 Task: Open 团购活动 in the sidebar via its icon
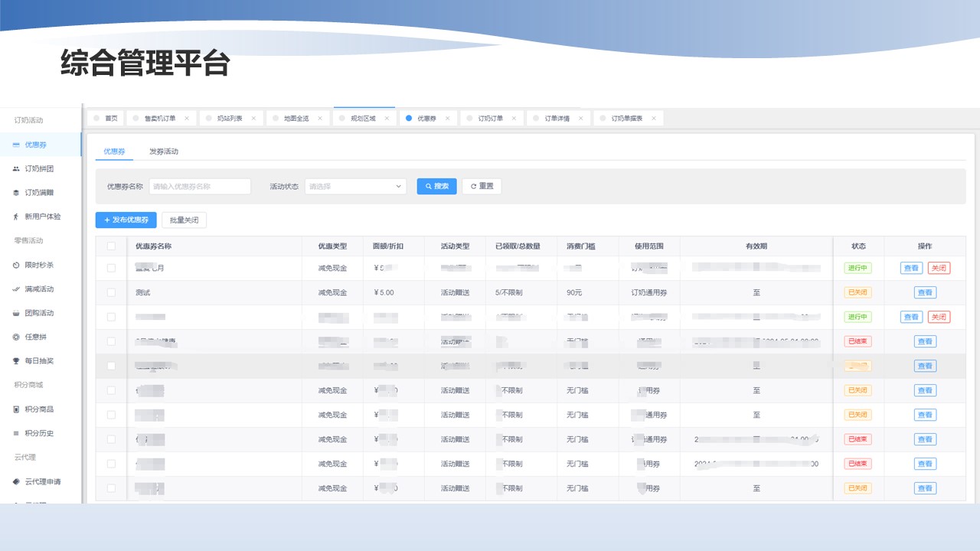(16, 313)
